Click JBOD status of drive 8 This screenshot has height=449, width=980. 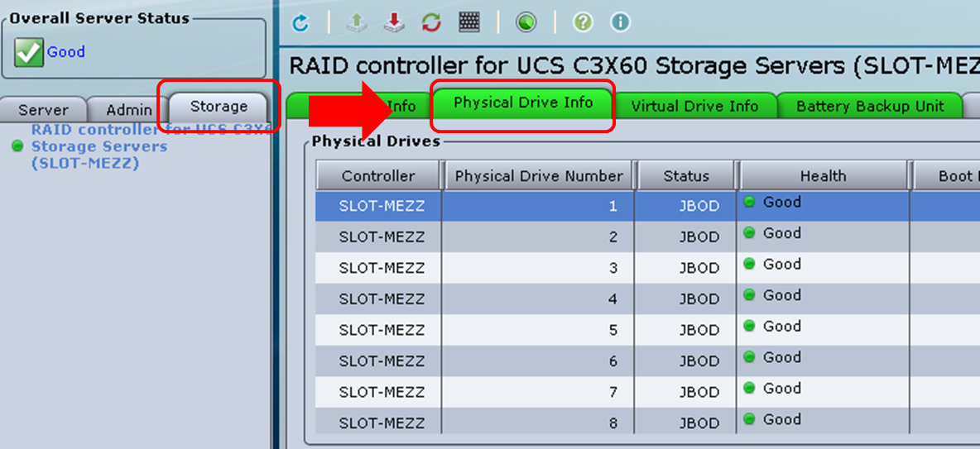point(699,423)
